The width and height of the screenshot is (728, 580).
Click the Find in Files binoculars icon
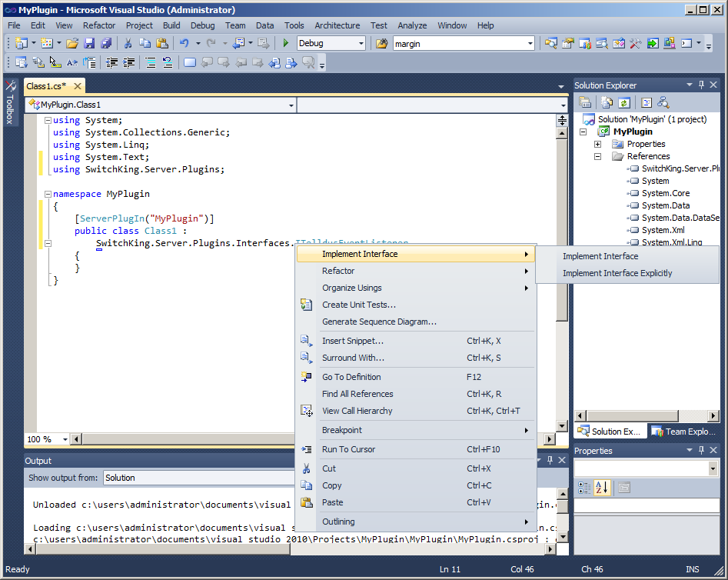click(x=381, y=43)
